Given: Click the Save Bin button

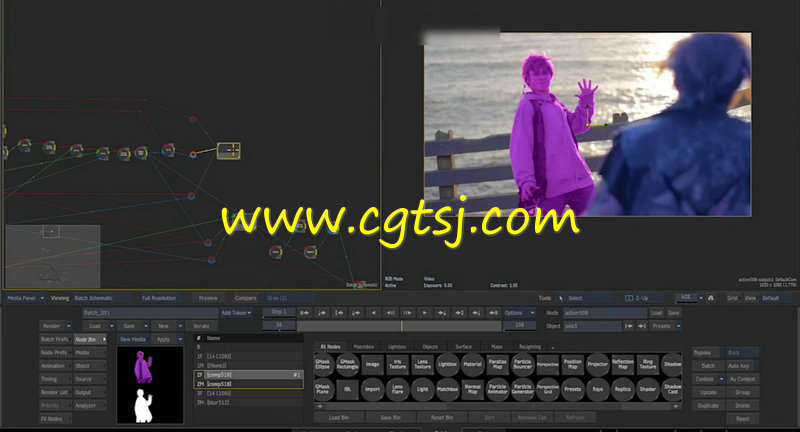Looking at the screenshot, I should click(x=390, y=418).
